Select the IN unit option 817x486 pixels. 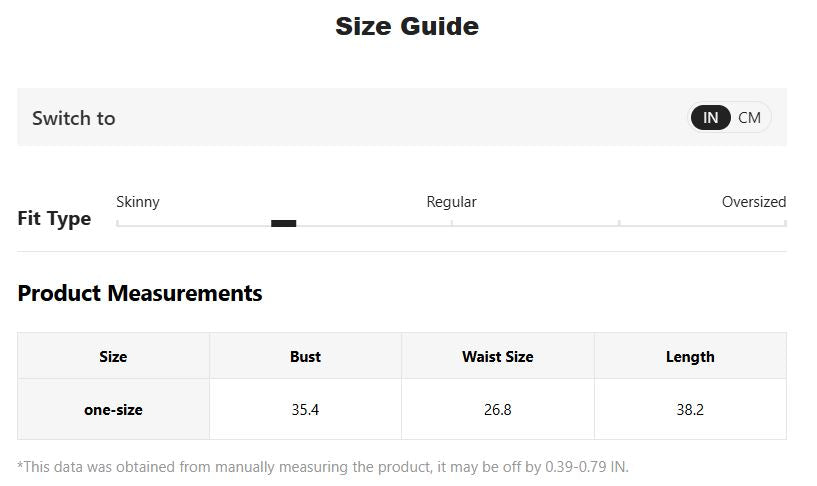[x=710, y=118]
